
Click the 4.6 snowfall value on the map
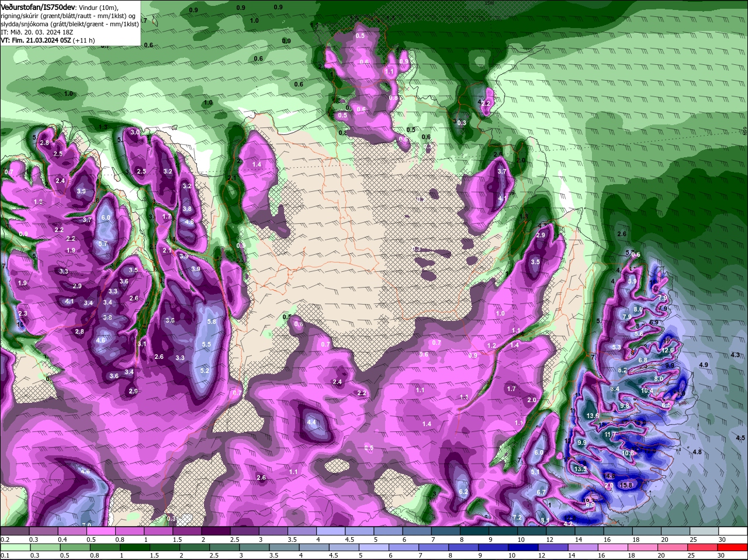[x=101, y=340]
